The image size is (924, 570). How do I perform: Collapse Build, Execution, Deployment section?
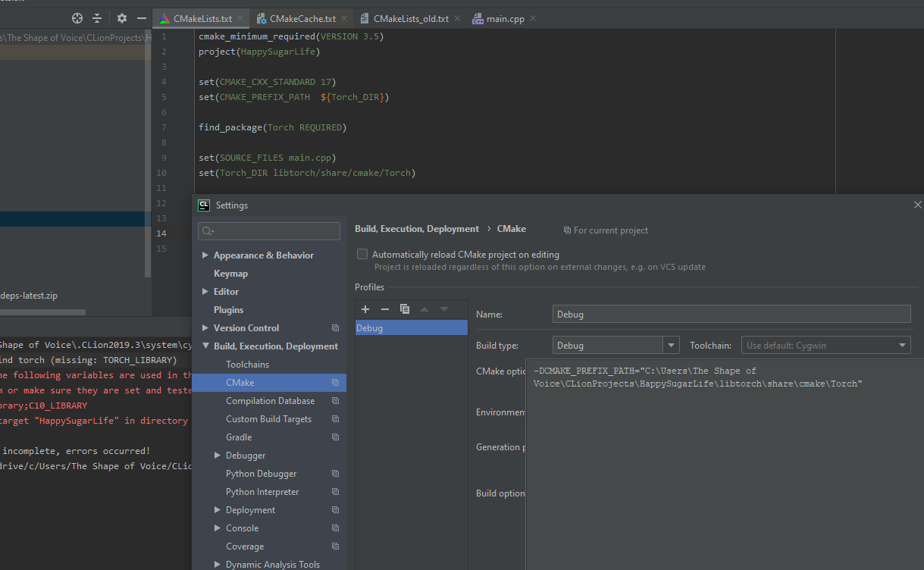(x=205, y=346)
